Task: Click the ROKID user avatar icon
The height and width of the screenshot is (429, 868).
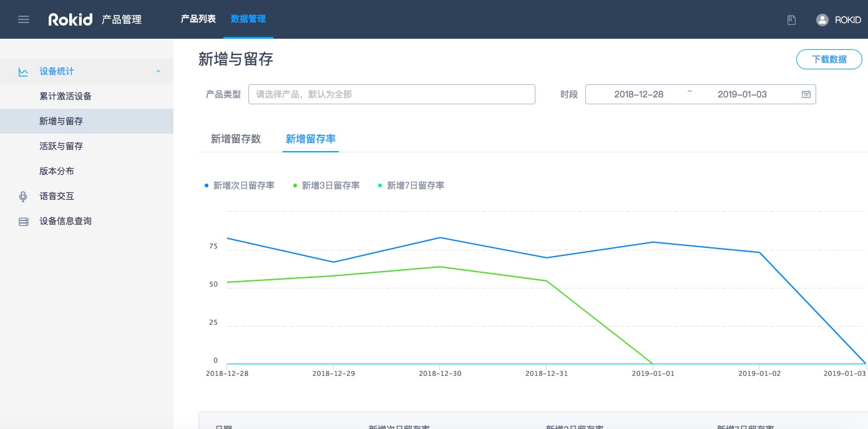Action: click(x=822, y=20)
